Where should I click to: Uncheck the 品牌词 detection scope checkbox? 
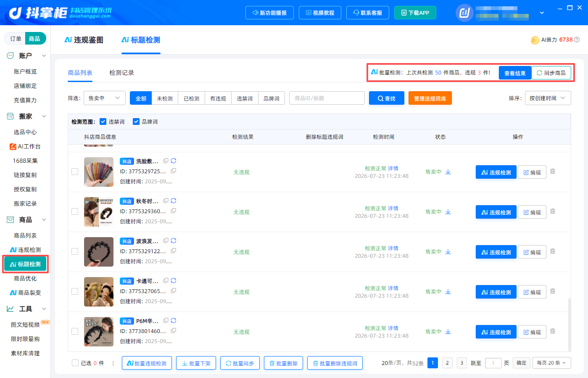136,122
